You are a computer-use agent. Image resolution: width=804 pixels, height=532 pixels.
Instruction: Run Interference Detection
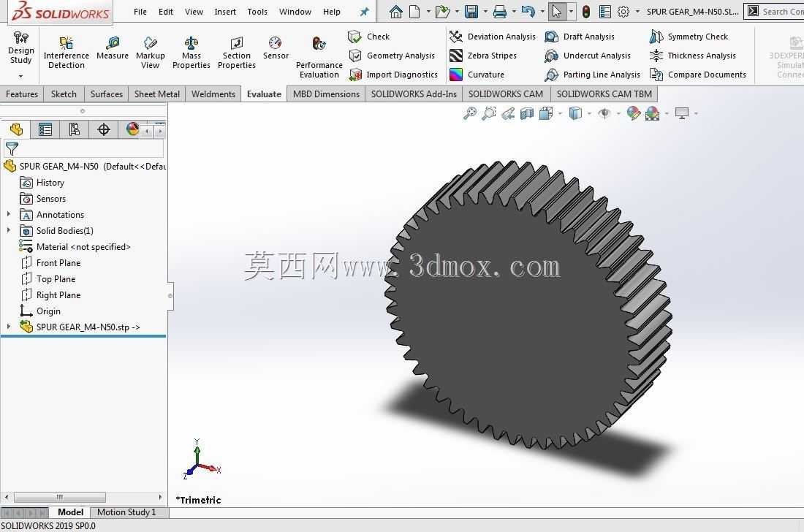[x=66, y=53]
